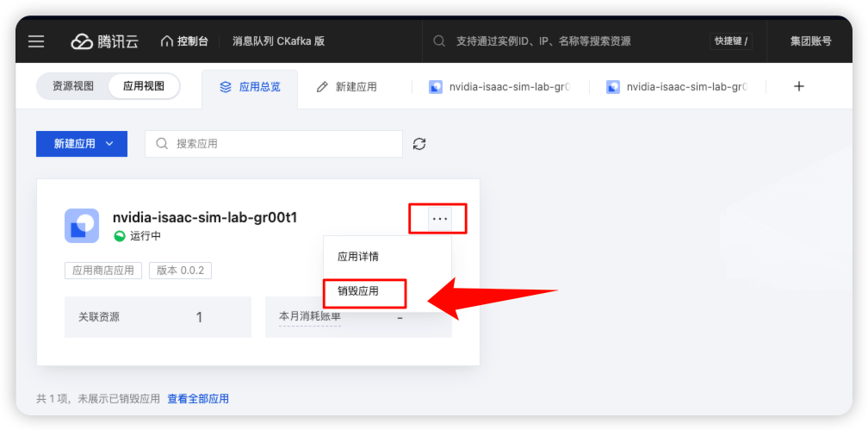Viewport: 868px width, 430px height.
Task: Choose 应用详情 from the menu
Action: [x=358, y=257]
